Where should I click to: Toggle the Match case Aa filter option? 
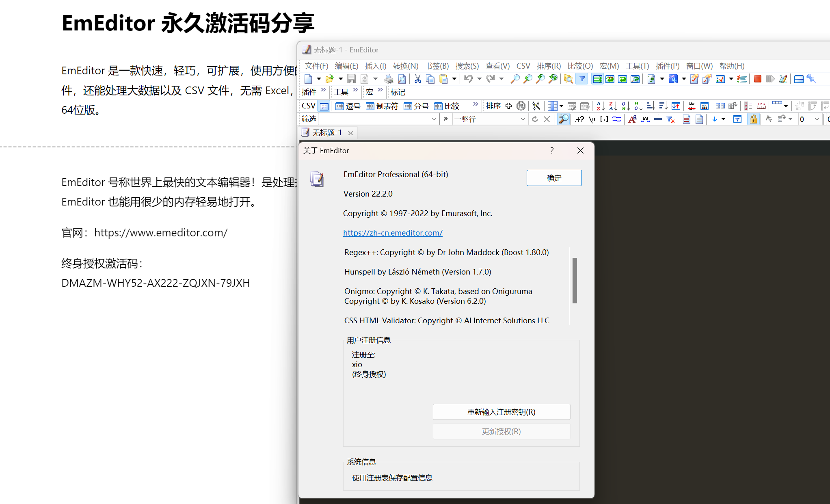632,119
